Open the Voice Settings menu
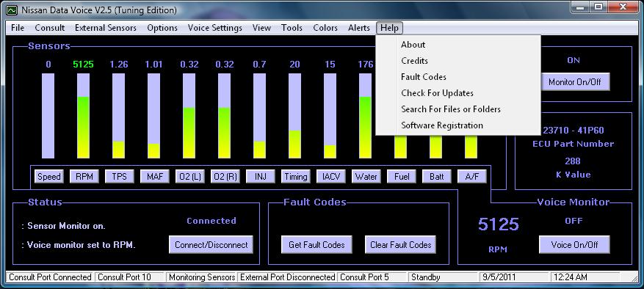The height and width of the screenshot is (289, 644). click(215, 28)
